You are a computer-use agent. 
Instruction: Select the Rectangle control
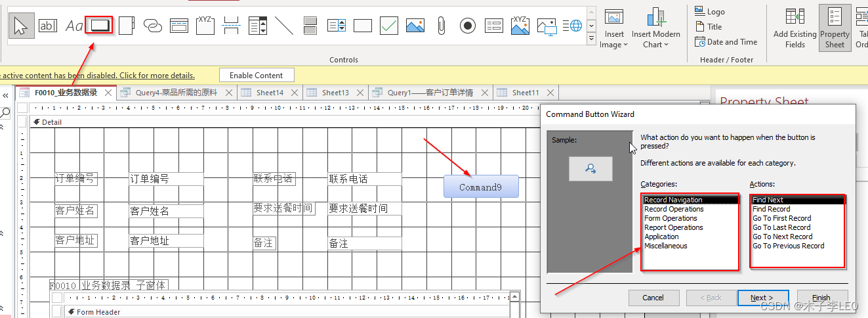(363, 26)
